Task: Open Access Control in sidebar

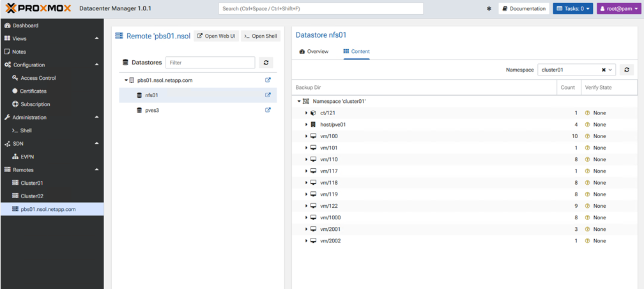Action: coord(38,78)
